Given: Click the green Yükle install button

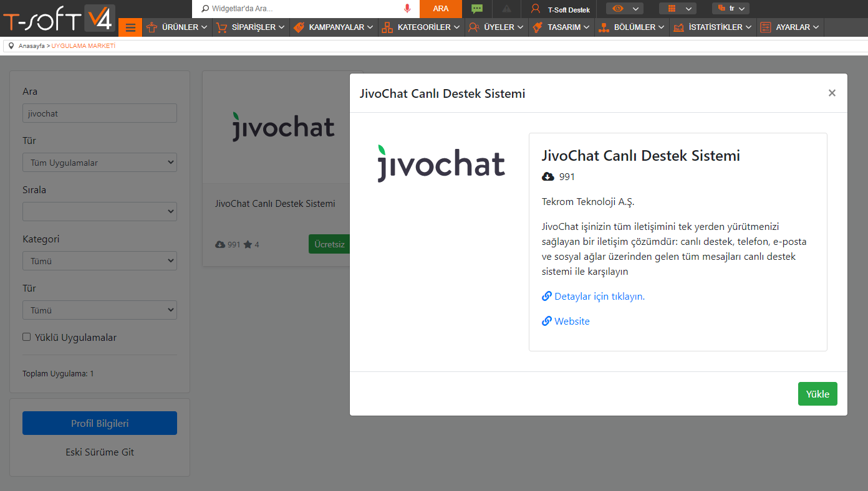Looking at the screenshot, I should [x=817, y=394].
